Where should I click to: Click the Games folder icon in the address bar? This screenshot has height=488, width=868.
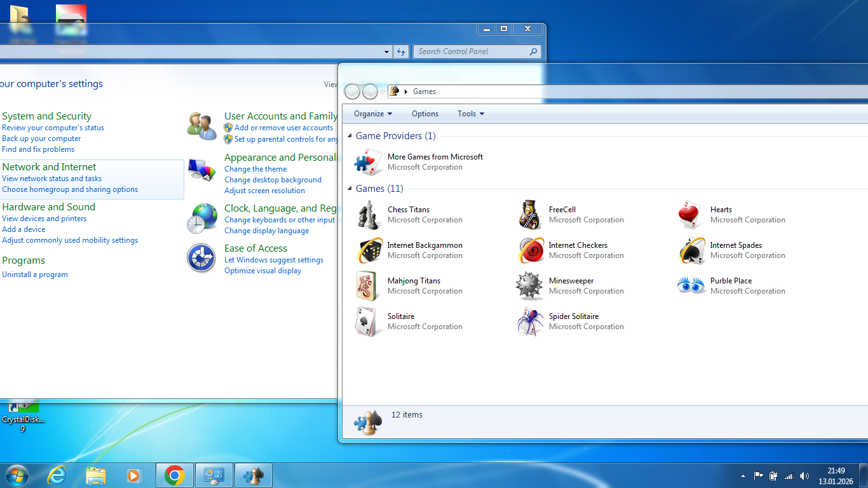(394, 91)
